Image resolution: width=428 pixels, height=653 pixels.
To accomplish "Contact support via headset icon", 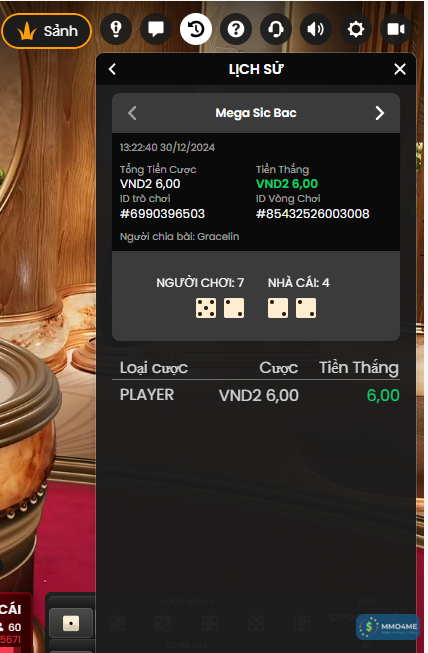I will point(276,29).
